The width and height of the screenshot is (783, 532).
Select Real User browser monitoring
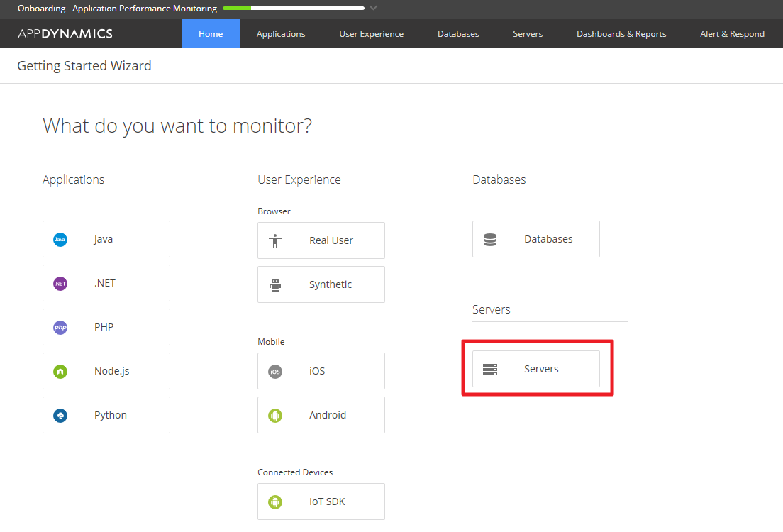321,240
